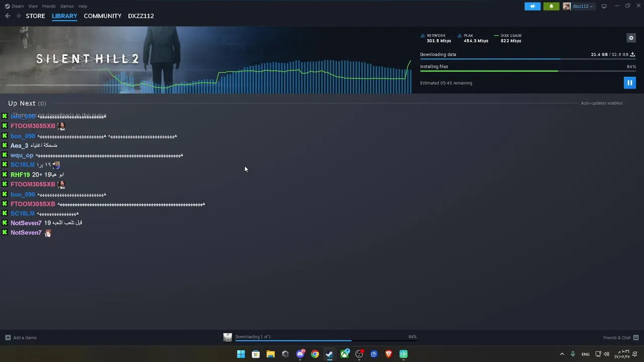Open File Explorer from taskbar

(270, 354)
